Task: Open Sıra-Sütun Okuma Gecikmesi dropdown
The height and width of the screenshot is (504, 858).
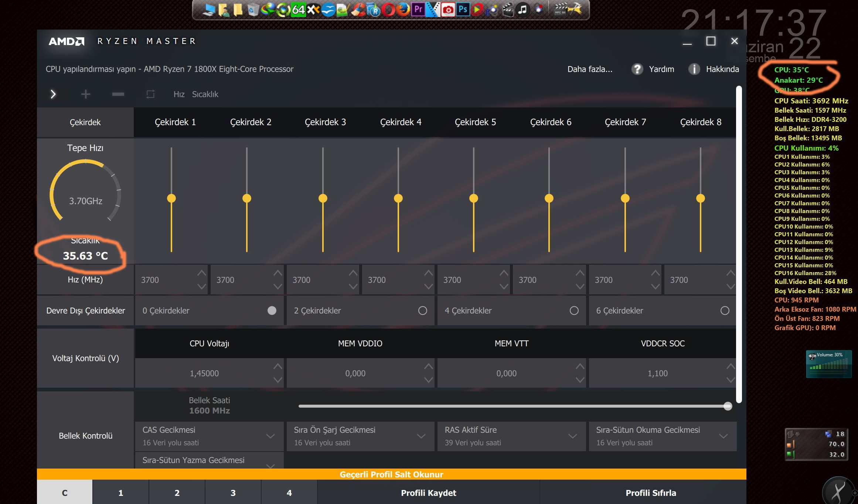Action: 663,436
